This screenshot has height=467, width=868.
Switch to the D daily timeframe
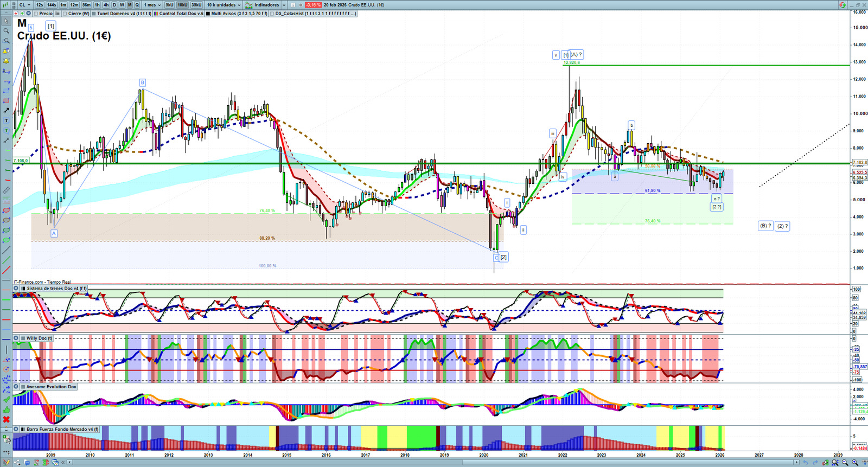pos(114,5)
